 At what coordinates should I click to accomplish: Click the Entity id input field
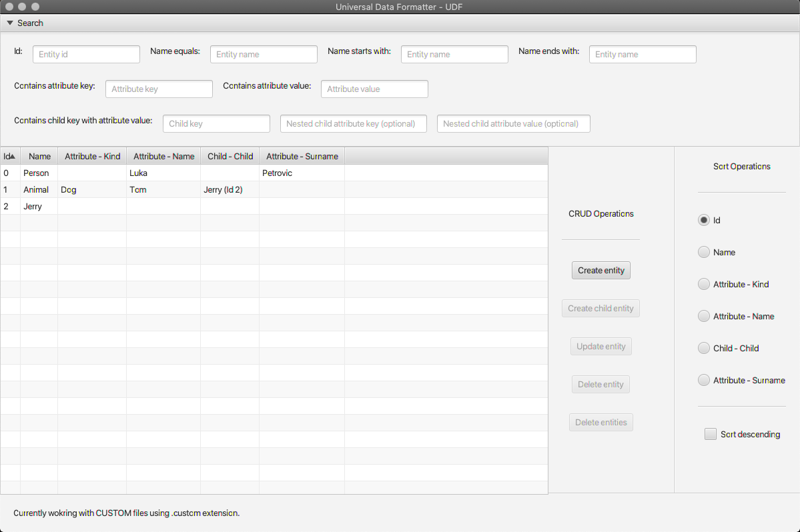tap(86, 55)
